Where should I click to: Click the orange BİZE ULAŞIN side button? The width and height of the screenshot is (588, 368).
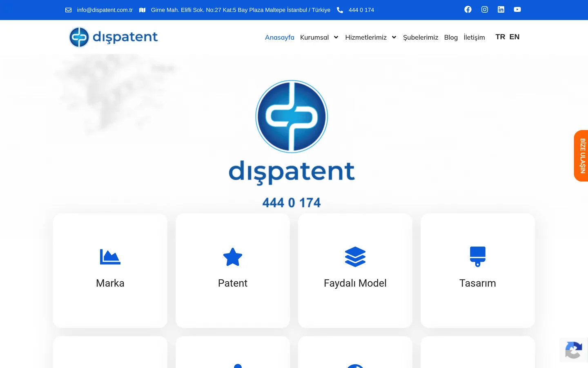(581, 156)
